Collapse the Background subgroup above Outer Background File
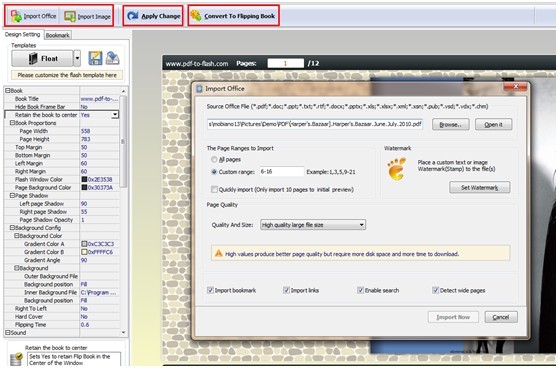 click(16, 268)
